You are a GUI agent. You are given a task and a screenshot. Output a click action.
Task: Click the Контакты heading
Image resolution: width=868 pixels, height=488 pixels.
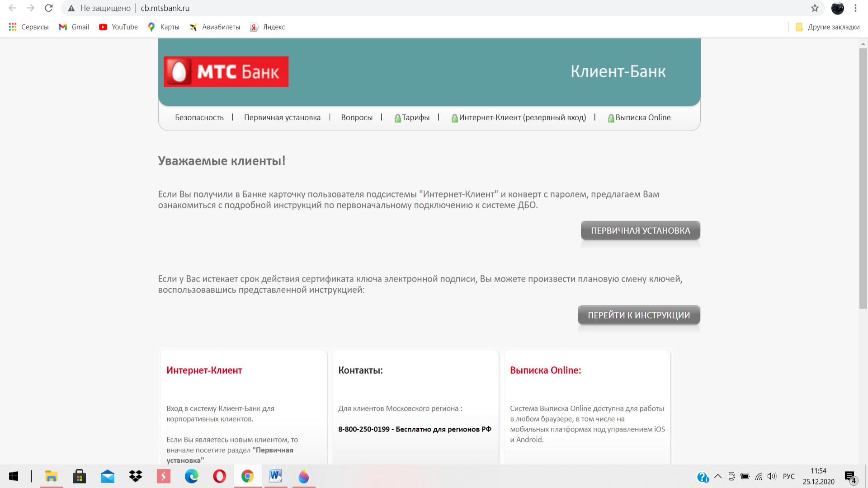(360, 370)
